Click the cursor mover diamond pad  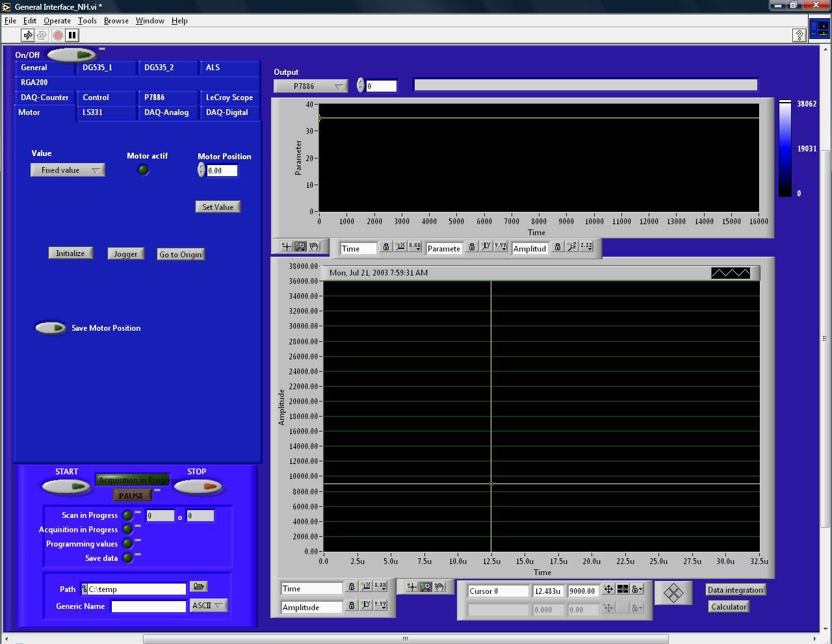[673, 593]
